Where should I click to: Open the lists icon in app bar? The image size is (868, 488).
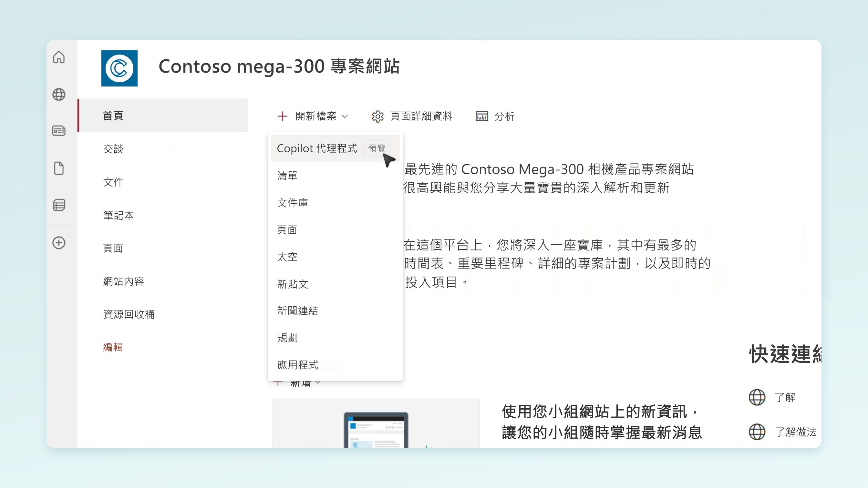click(x=59, y=205)
